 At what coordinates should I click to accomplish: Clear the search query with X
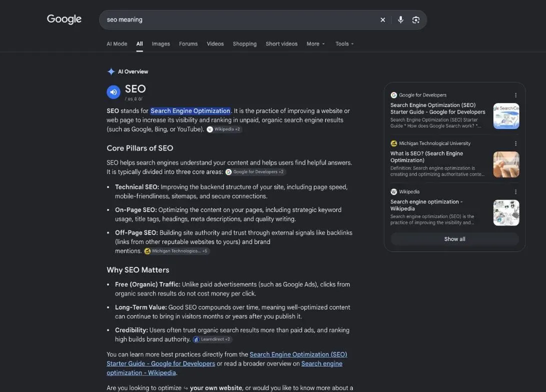point(383,20)
